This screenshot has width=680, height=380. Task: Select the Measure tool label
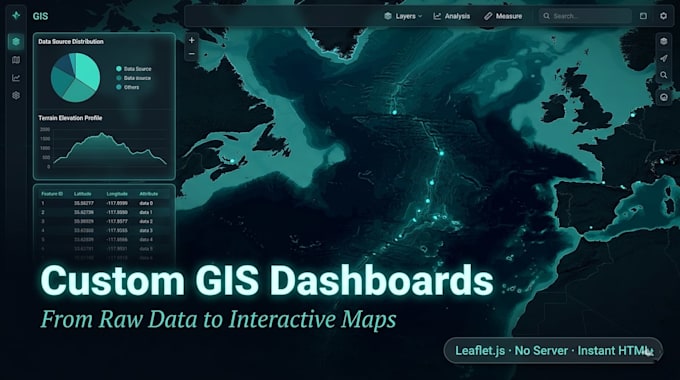[x=509, y=16]
